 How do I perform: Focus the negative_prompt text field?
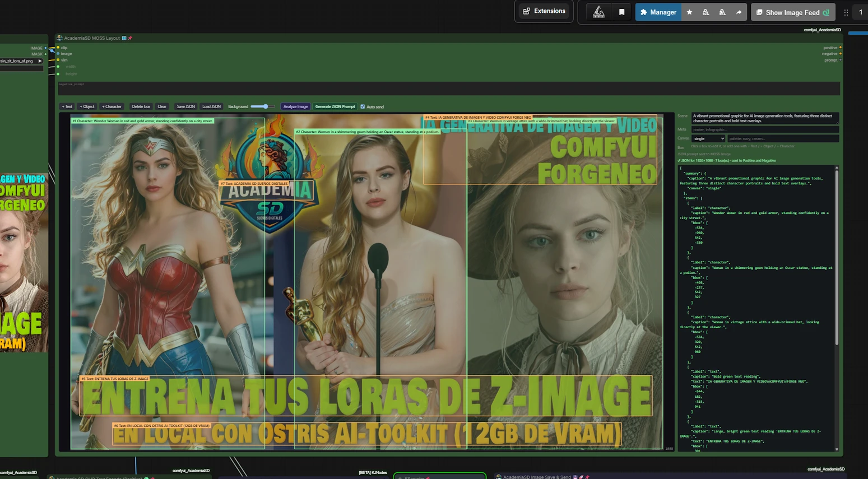pyautogui.click(x=449, y=88)
